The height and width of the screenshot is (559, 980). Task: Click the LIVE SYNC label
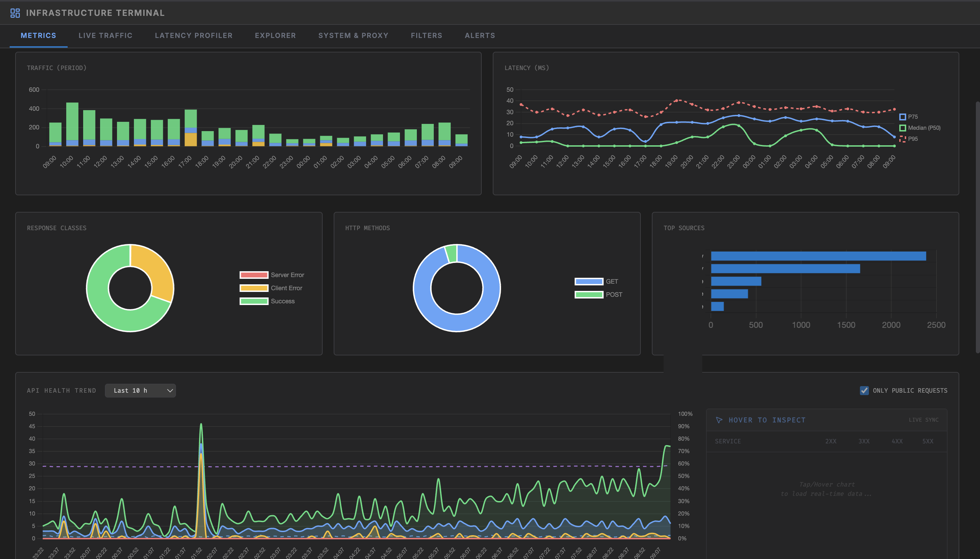[x=923, y=420]
